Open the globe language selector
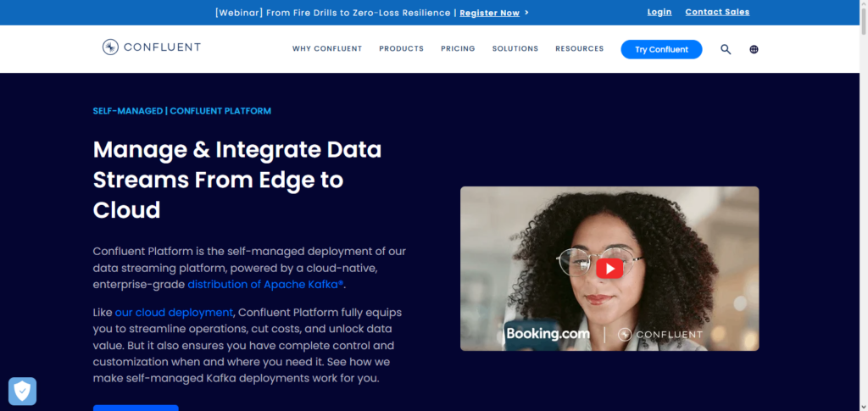The width and height of the screenshot is (868, 411). [x=754, y=49]
